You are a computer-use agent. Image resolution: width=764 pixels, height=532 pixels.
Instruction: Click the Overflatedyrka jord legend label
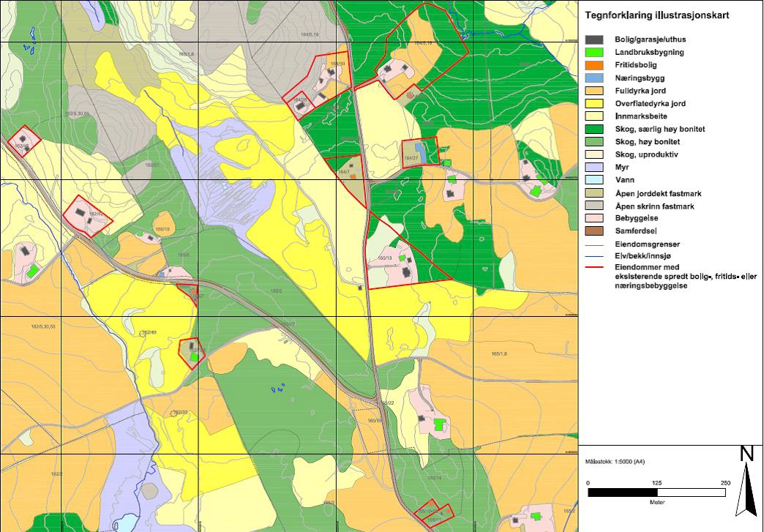coord(650,104)
